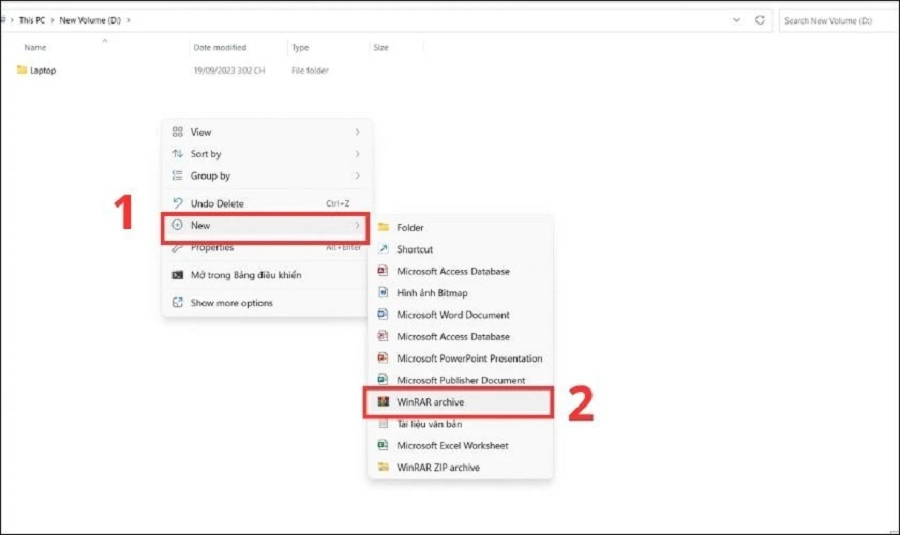The image size is (900, 535).
Task: Expand the New submenu chevron
Action: point(357,225)
